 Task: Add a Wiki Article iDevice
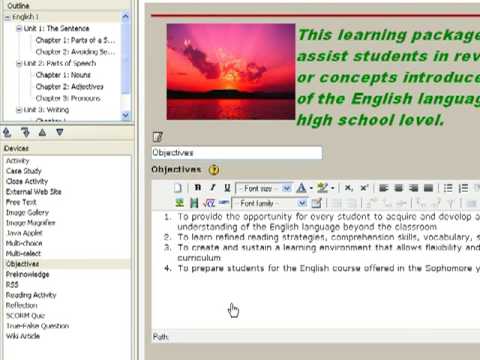pos(23,336)
